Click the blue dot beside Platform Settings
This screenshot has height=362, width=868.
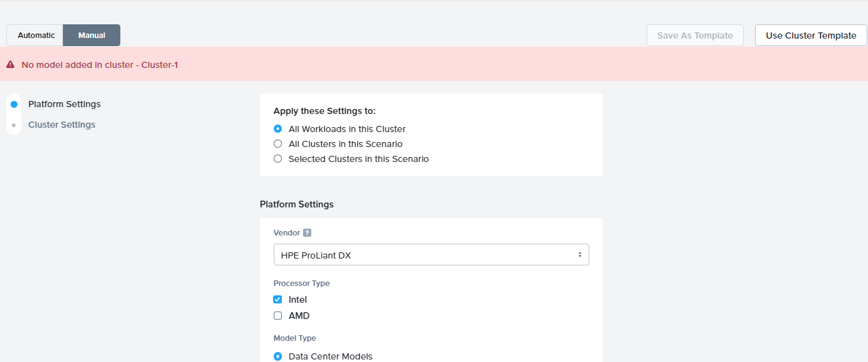point(13,103)
